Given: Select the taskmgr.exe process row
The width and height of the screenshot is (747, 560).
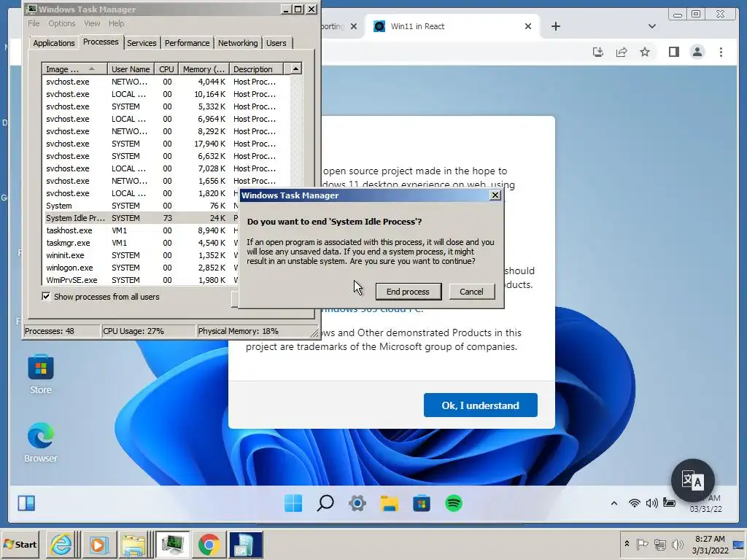Looking at the screenshot, I should tap(140, 243).
